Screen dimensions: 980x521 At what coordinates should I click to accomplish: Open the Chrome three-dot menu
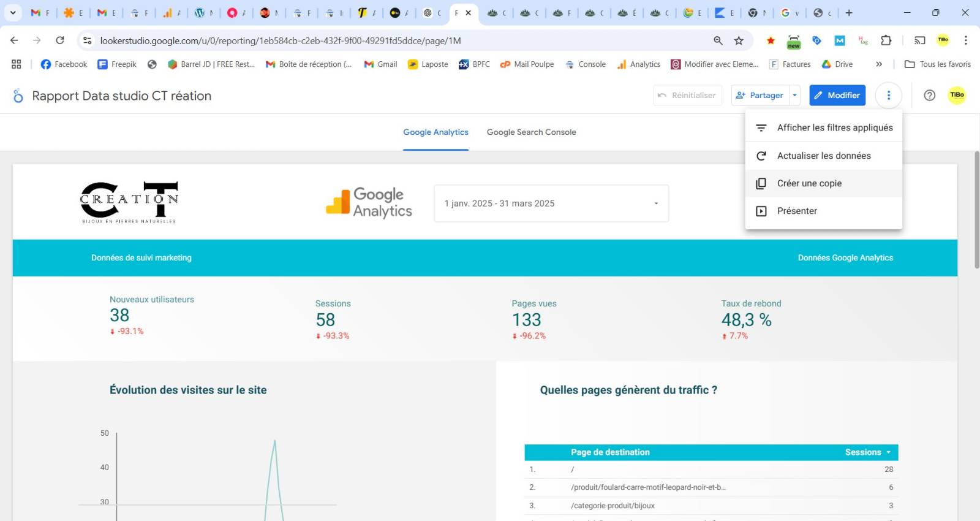(965, 40)
